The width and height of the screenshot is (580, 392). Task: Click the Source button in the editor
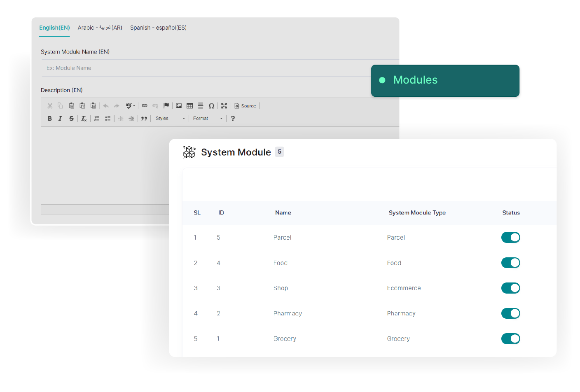[246, 106]
